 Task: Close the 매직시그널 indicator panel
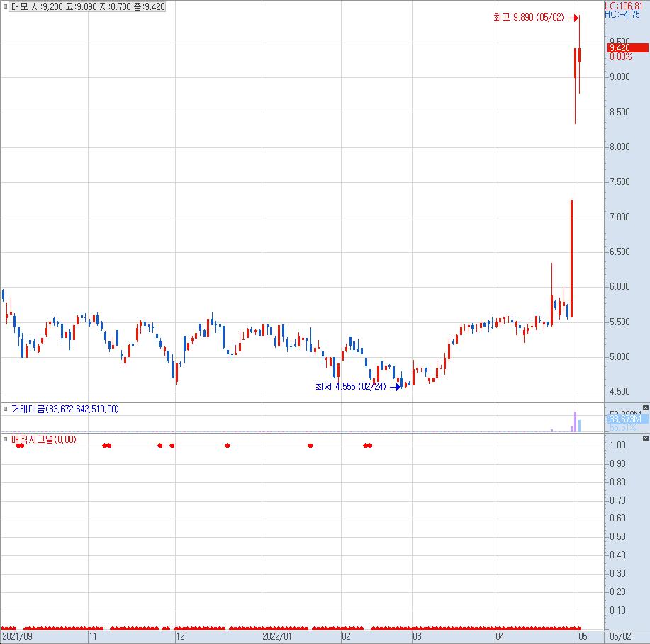(x=646, y=438)
